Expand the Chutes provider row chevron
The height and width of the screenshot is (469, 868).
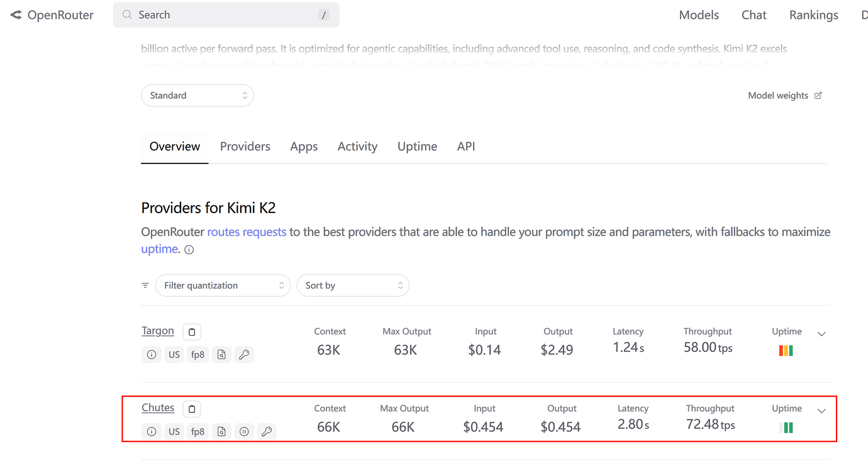[821, 411]
